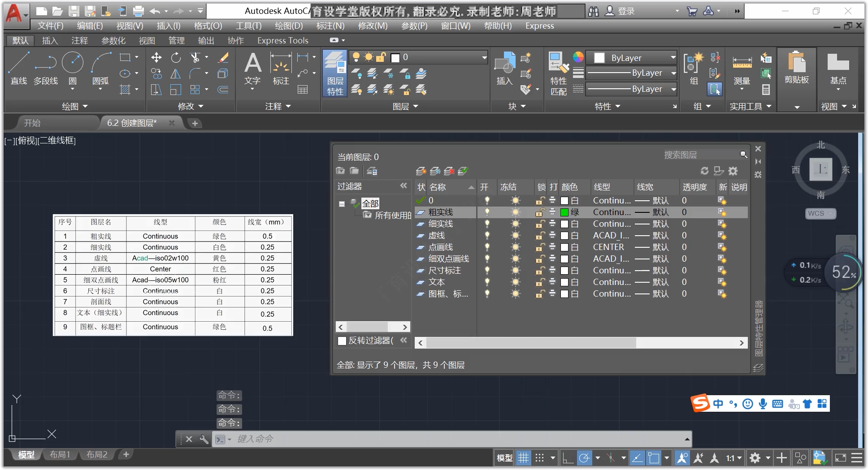868x470 pixels.
Task: Expand the 绘图 panel dropdown
Action: point(75,106)
